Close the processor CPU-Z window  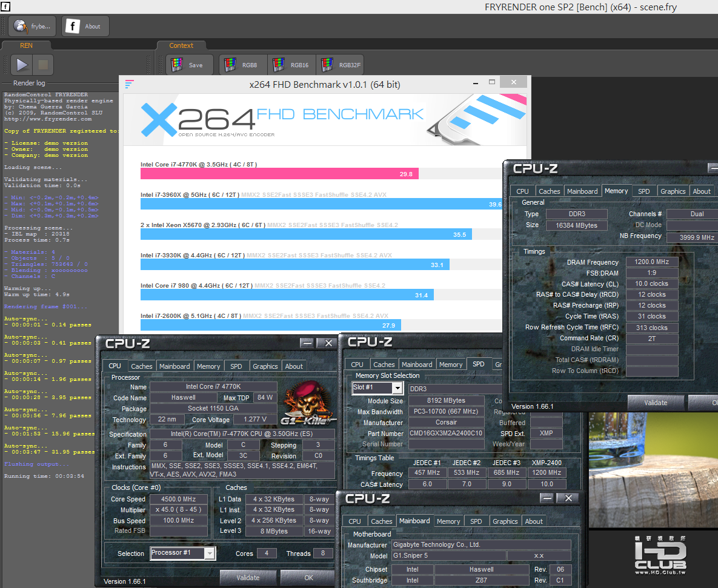point(328,343)
